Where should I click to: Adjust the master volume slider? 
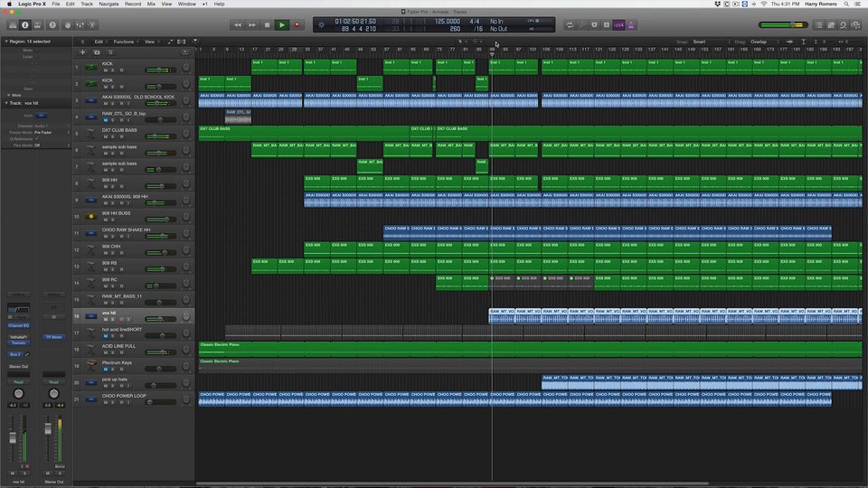(783, 25)
